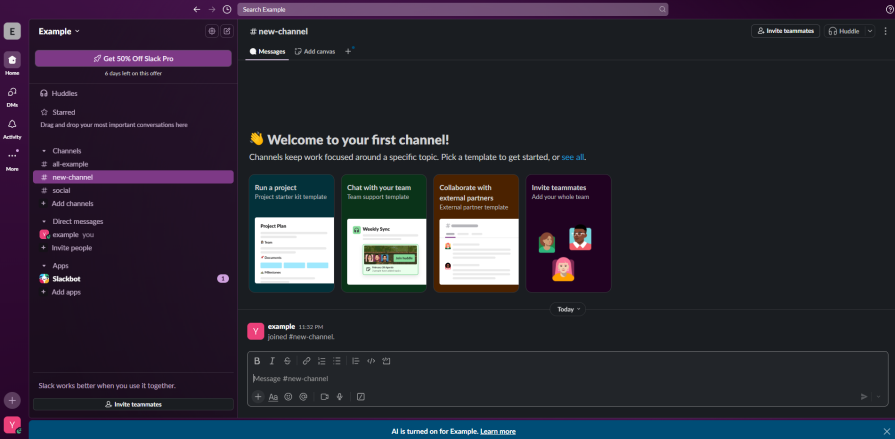Record a video clip
The width and height of the screenshot is (895, 439).
(x=325, y=397)
